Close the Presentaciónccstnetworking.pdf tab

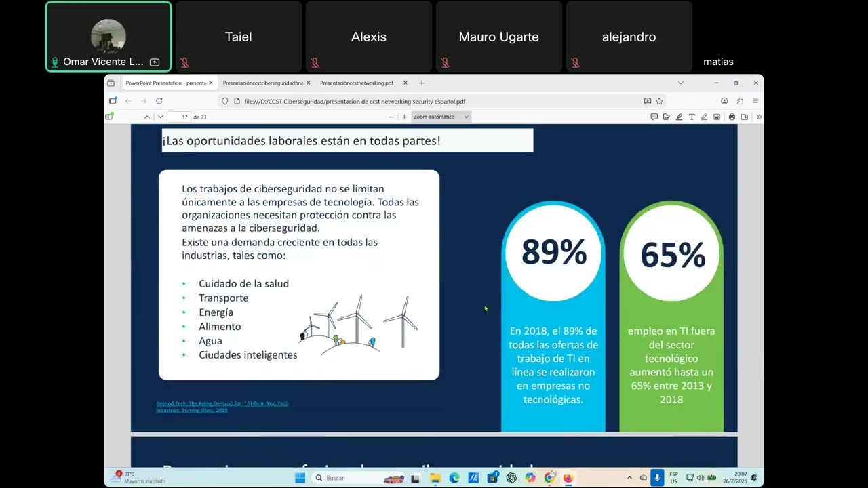(x=406, y=83)
